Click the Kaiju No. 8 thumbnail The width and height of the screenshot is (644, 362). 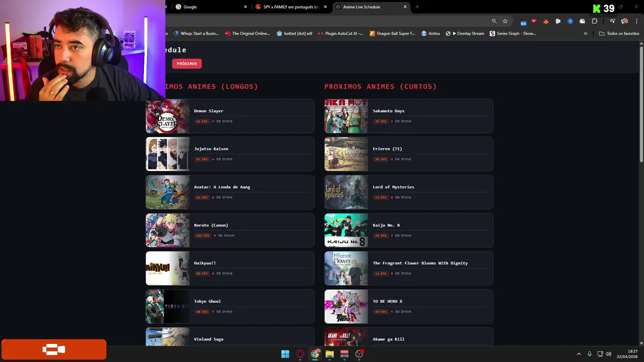pyautogui.click(x=346, y=230)
